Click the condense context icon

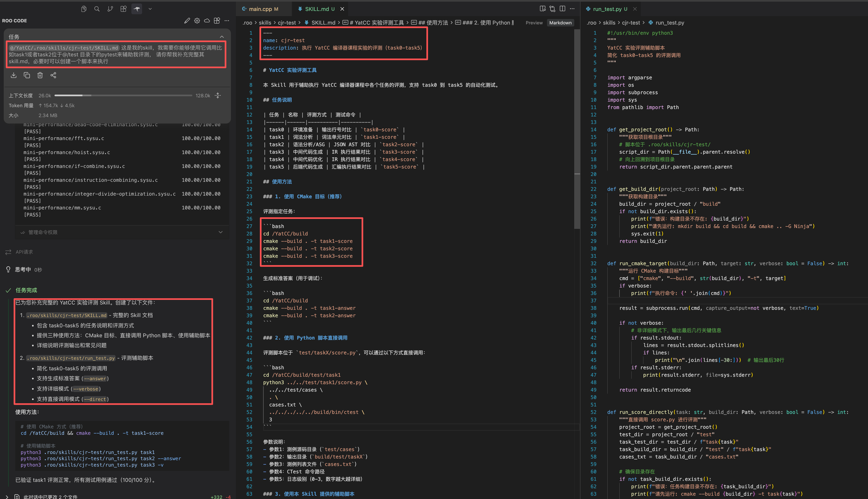coord(218,96)
